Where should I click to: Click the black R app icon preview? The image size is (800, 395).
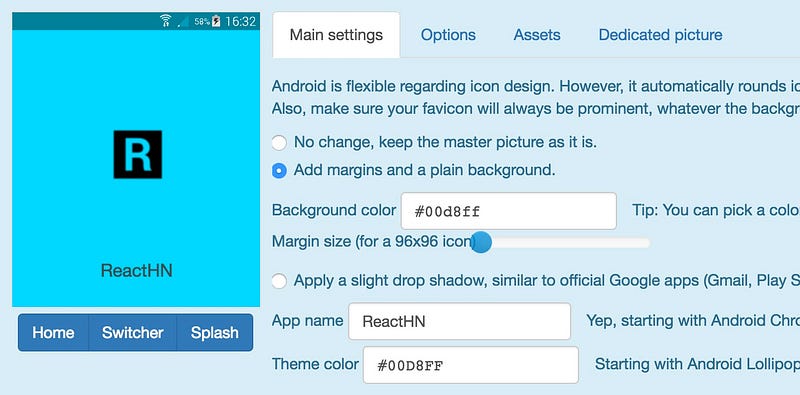pos(138,154)
